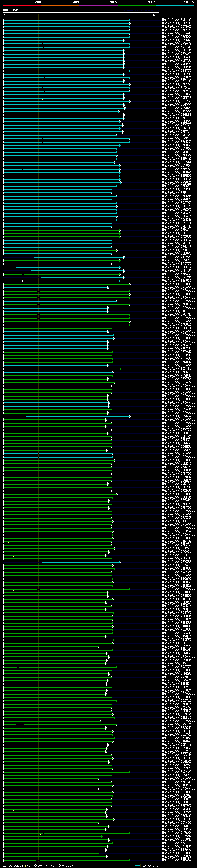Select hit label UniRef100_Q7FAS1
The height and width of the screenshot is (868, 197).
177,145
